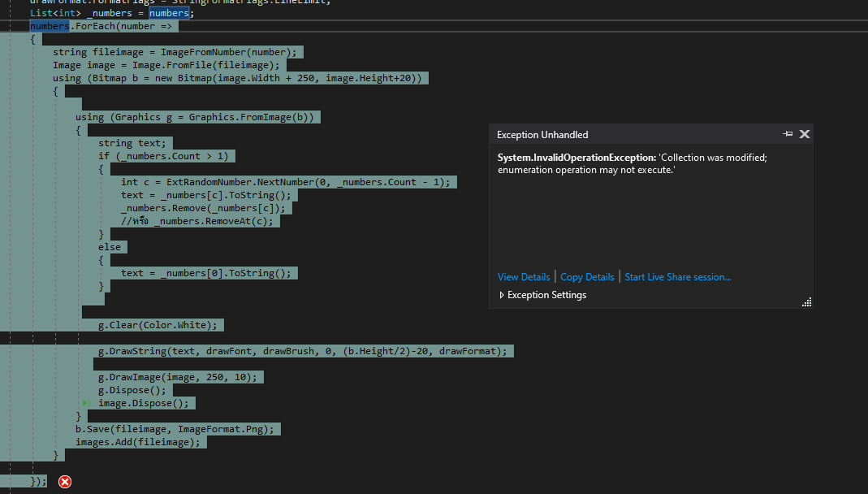
Task: Click the closing '});' line
Action: [x=38, y=481]
